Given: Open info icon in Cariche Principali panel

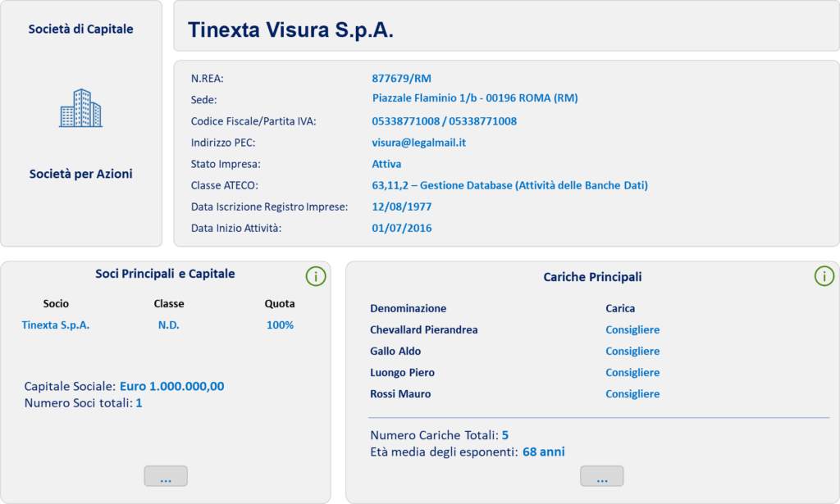Looking at the screenshot, I should 824,276.
